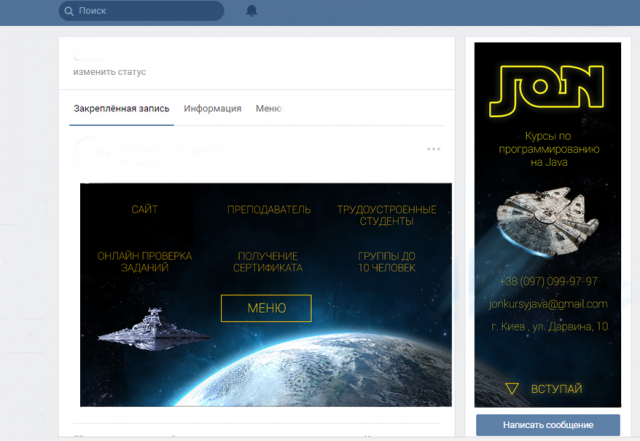Screen dimensions: 640x441
Task: Click the Millennium Falcon ship on avatar
Action: (547, 222)
